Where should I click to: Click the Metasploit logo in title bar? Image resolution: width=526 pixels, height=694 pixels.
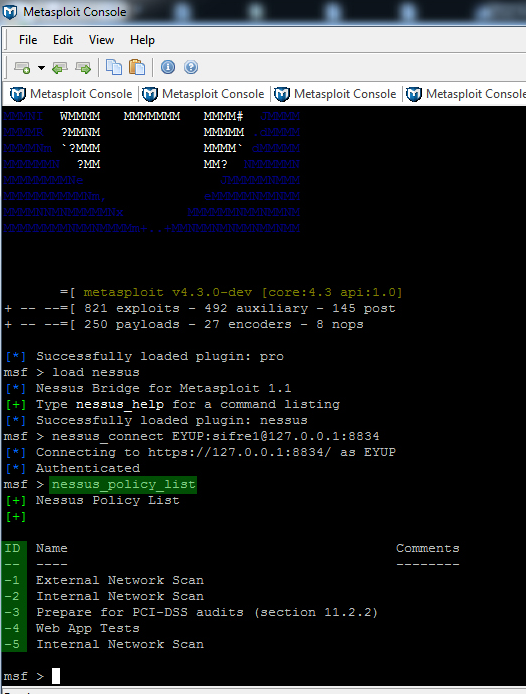(10, 12)
